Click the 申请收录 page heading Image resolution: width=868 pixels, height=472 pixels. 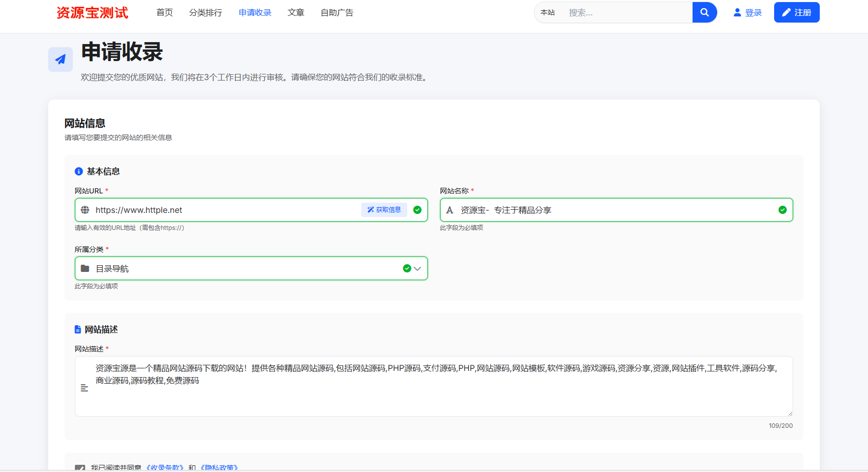pos(122,52)
